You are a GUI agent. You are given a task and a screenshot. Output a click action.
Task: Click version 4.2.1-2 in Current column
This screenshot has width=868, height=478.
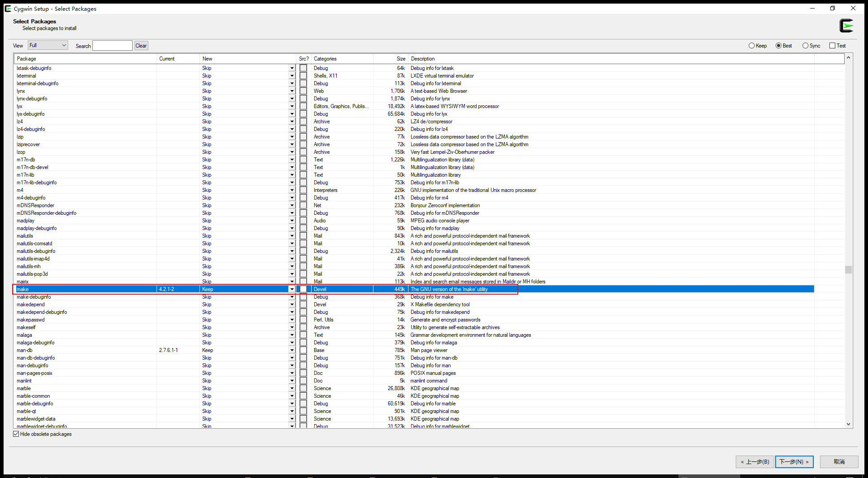click(166, 289)
